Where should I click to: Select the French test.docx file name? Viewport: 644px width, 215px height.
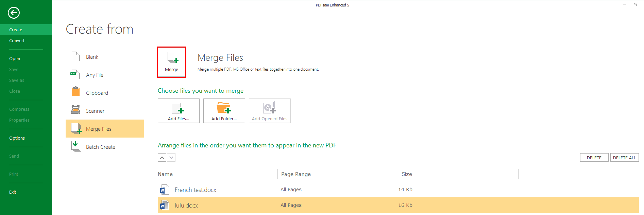pyautogui.click(x=196, y=190)
